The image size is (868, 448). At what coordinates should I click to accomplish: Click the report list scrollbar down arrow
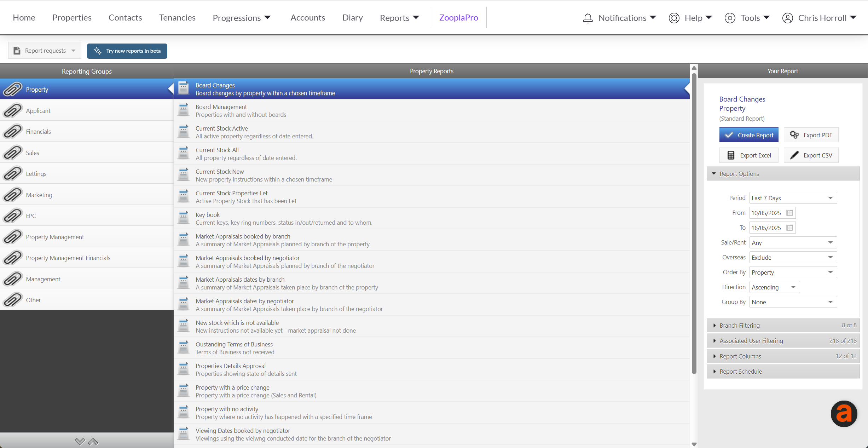[694, 444]
